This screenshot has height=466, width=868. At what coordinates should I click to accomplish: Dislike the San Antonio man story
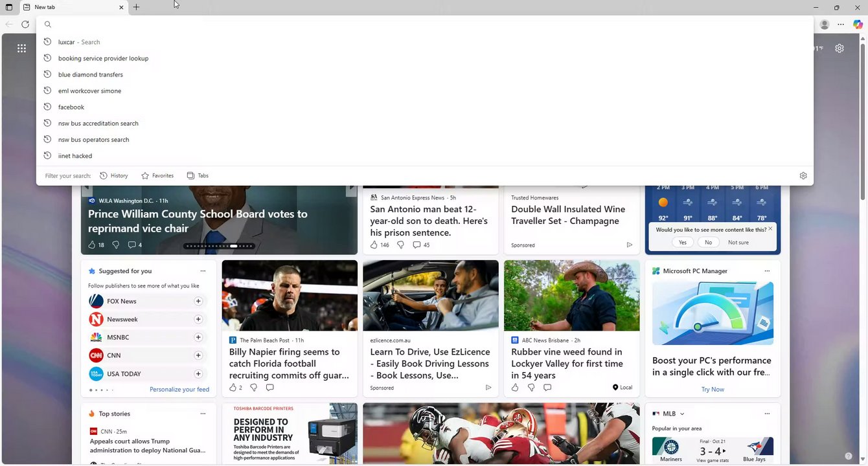click(x=400, y=245)
